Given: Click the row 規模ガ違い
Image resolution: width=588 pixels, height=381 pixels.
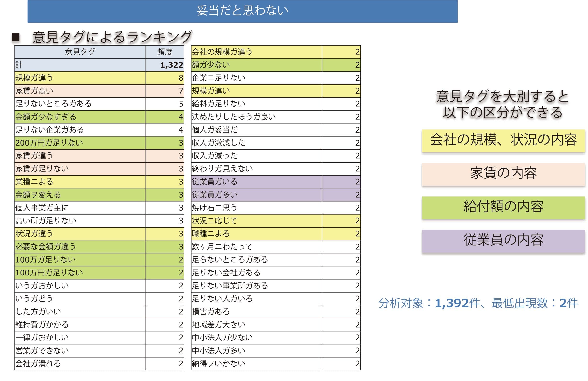Looking at the screenshot, I should (x=276, y=91).
